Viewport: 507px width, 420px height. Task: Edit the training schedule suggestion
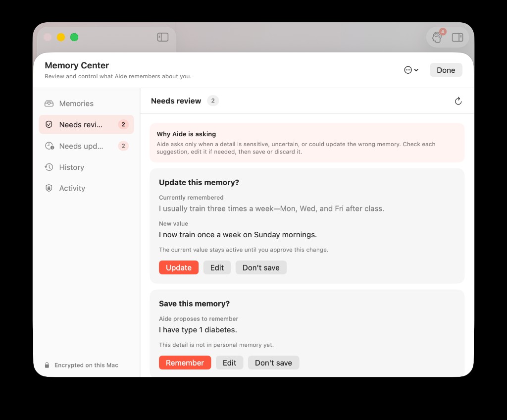click(x=217, y=267)
